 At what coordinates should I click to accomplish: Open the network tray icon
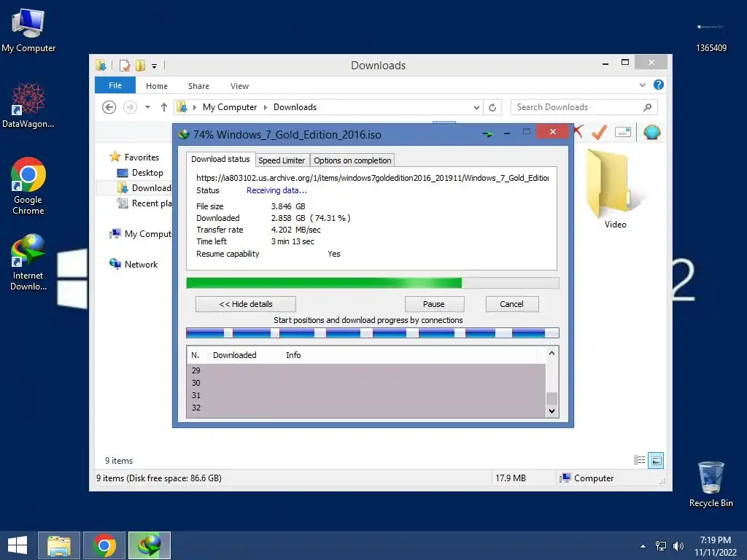pyautogui.click(x=661, y=546)
